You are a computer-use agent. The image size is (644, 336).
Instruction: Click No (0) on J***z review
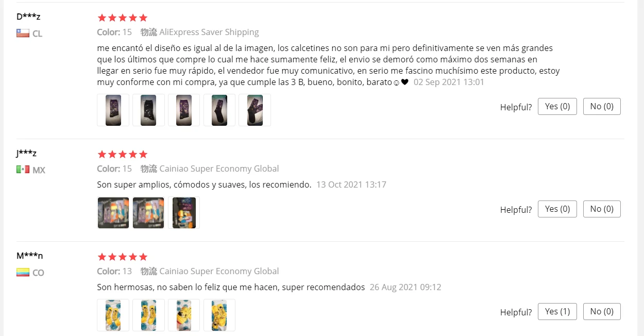coord(602,209)
